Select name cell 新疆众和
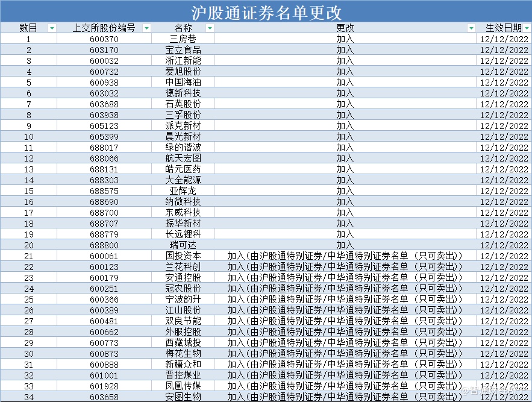Screen dimensions: 532x402 (183, 365)
